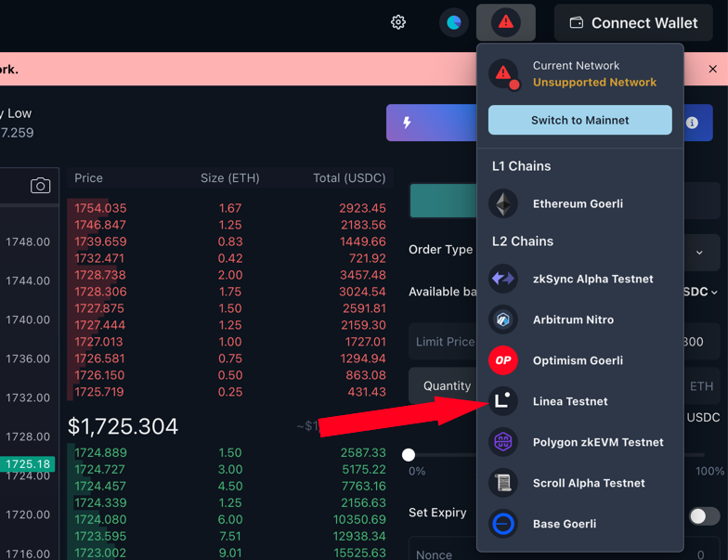Click ask price 1732.471
Image resolution: width=728 pixels, height=560 pixels.
[x=99, y=258]
